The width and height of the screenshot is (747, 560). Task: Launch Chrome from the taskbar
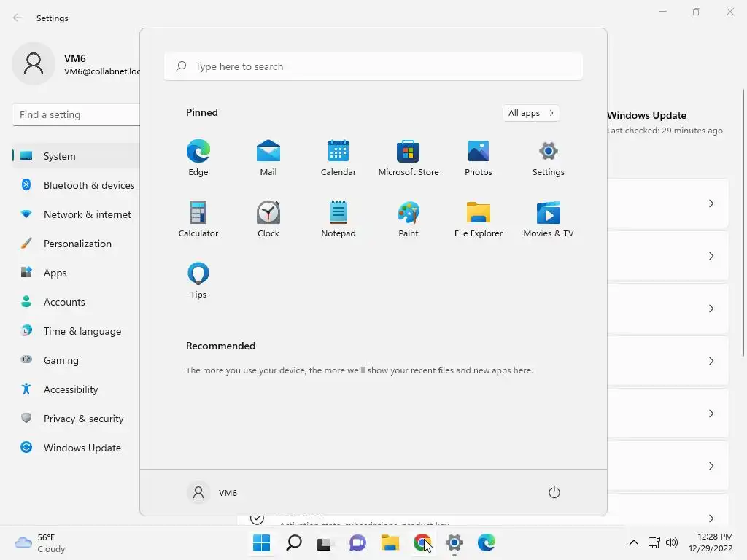coord(422,542)
